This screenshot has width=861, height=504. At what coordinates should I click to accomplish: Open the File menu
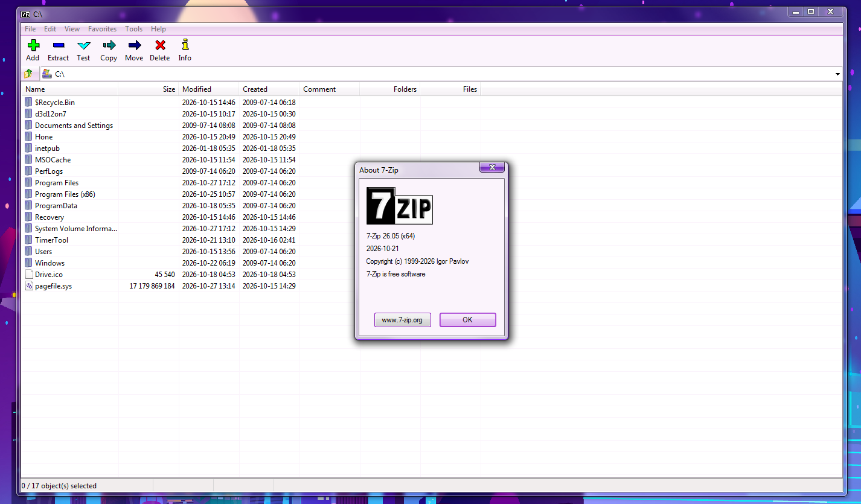(x=30, y=28)
